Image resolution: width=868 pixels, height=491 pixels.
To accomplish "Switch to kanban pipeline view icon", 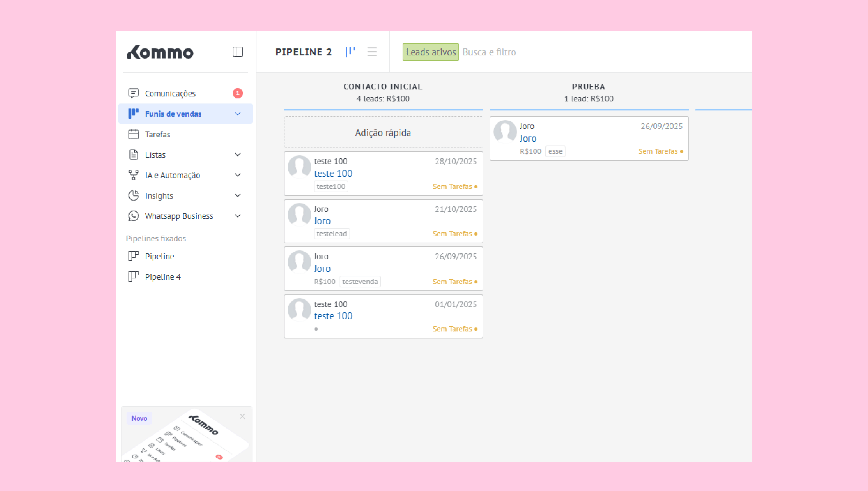I will pos(350,52).
